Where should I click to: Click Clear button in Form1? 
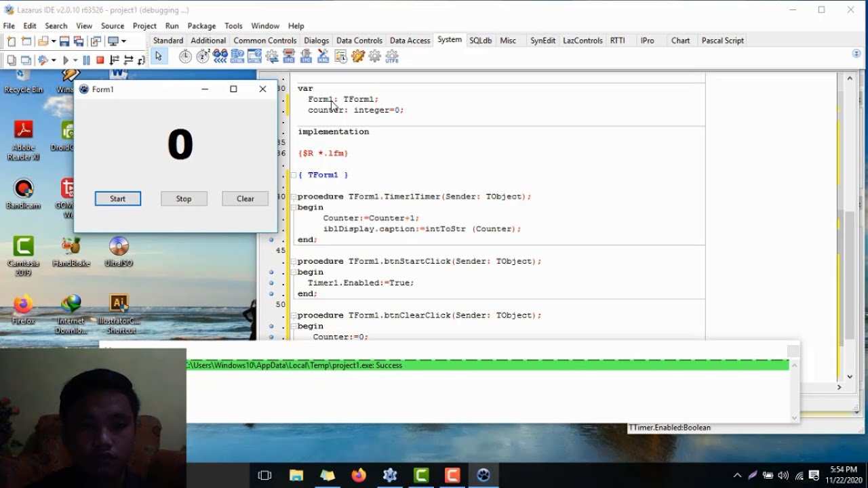click(245, 199)
